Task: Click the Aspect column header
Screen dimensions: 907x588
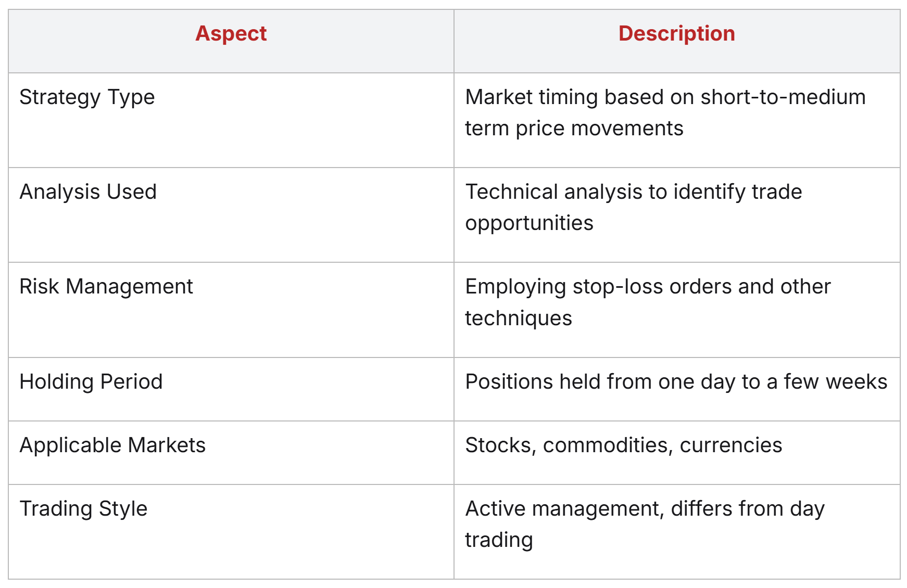Action: [x=231, y=34]
